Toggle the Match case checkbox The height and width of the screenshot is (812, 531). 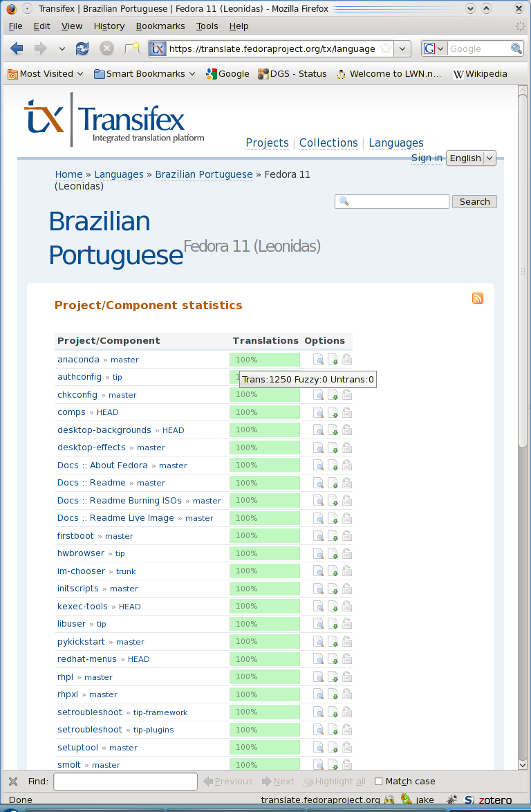pos(378,782)
